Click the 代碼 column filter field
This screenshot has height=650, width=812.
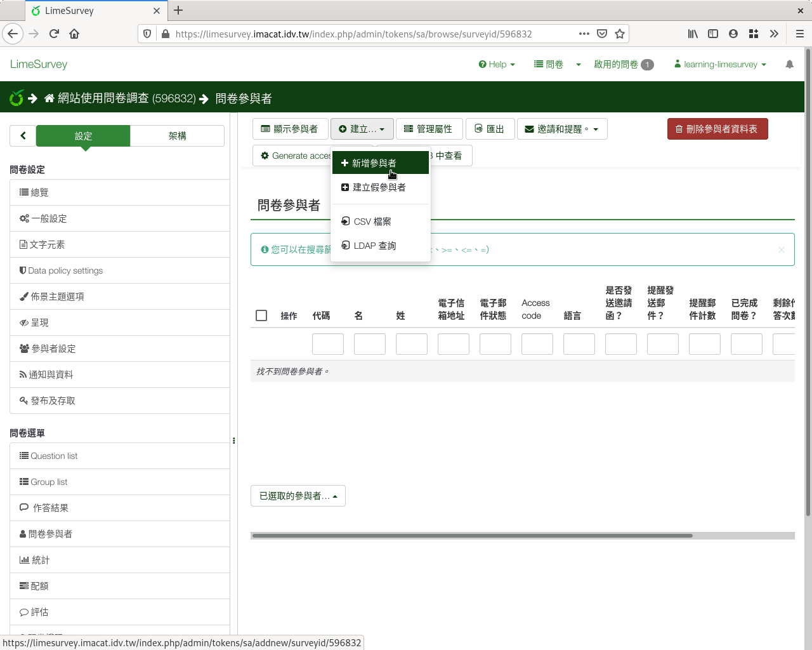click(x=328, y=344)
